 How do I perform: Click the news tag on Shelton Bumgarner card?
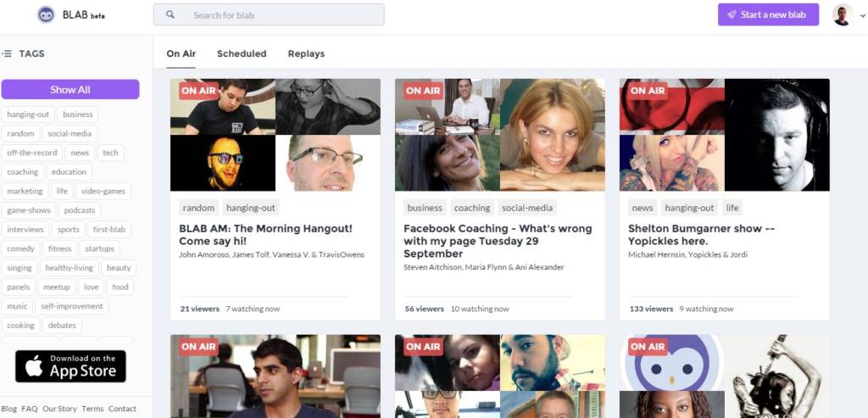click(x=643, y=209)
